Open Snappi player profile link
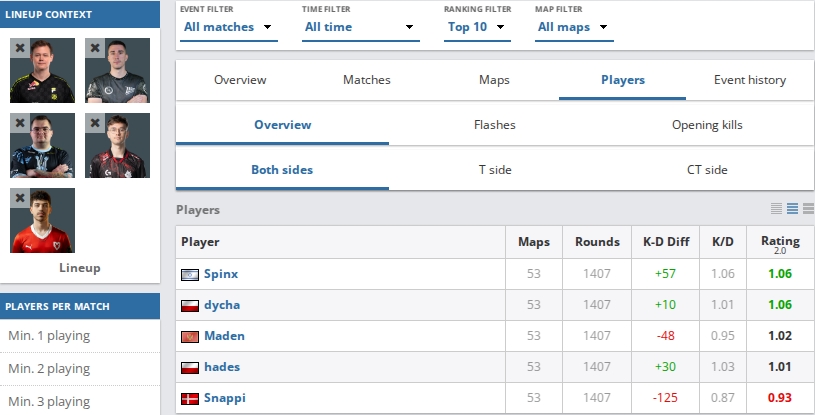 coord(225,398)
